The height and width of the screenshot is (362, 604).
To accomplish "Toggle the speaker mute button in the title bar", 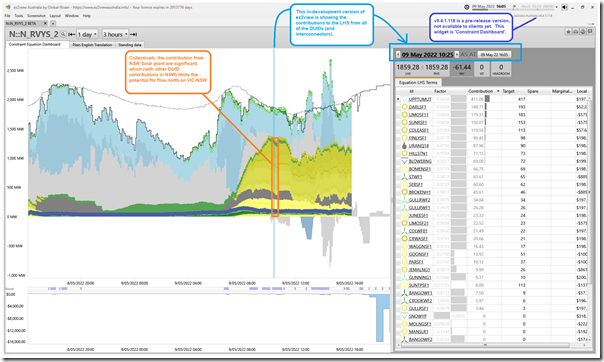I will tap(564, 7).
